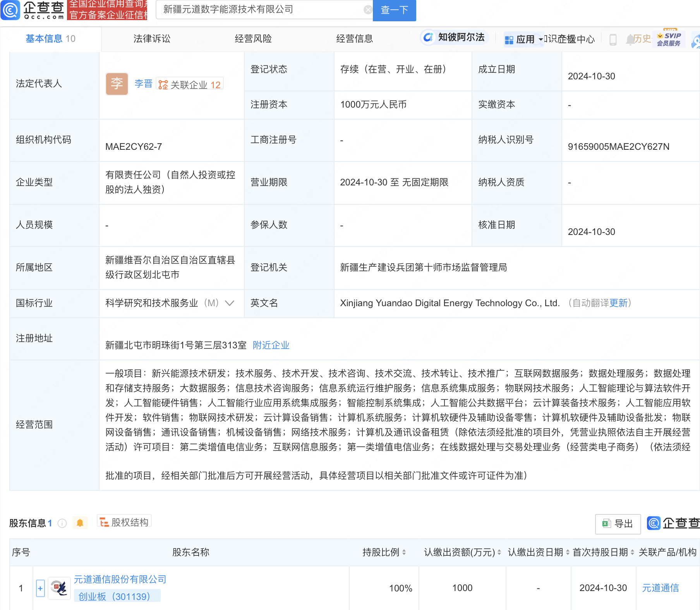Open 元道通信股份有限公司 shareholder link
This screenshot has width=700, height=610.
pyautogui.click(x=120, y=579)
